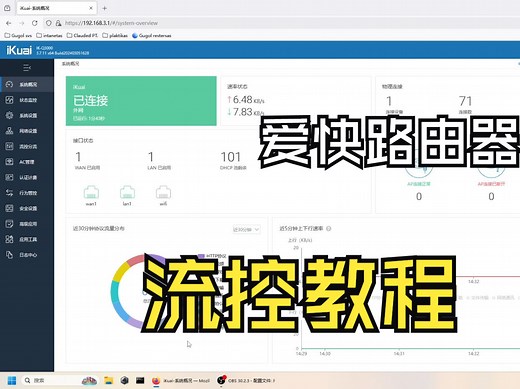Viewport: 520px width, 389px height.
Task: Click the connection count 71
Action: 465,101
